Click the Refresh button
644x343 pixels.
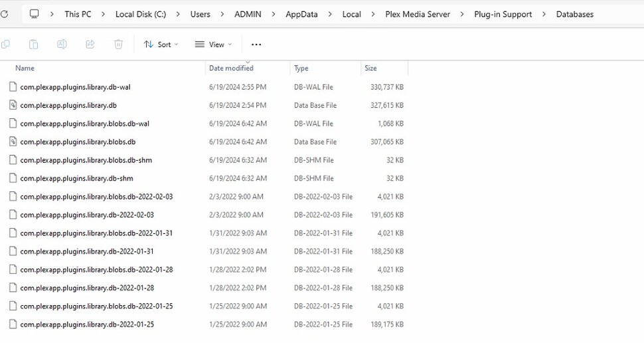(x=3, y=14)
